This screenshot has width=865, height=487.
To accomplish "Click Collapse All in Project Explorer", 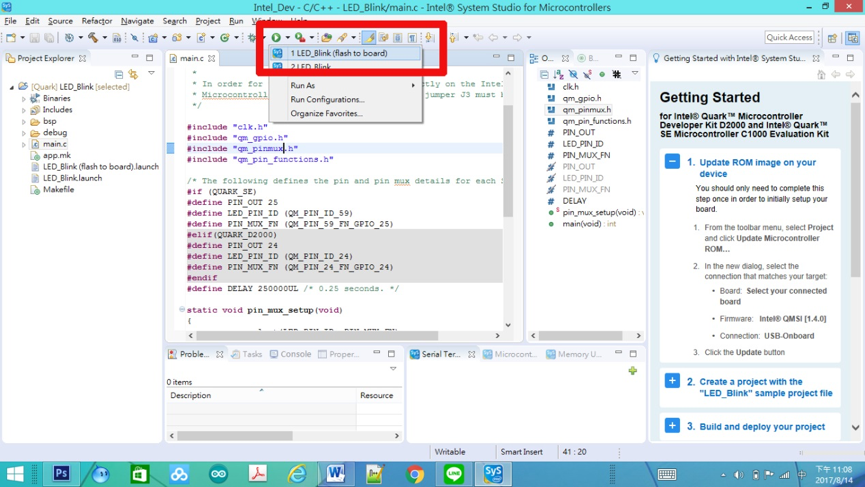I will pyautogui.click(x=119, y=74).
